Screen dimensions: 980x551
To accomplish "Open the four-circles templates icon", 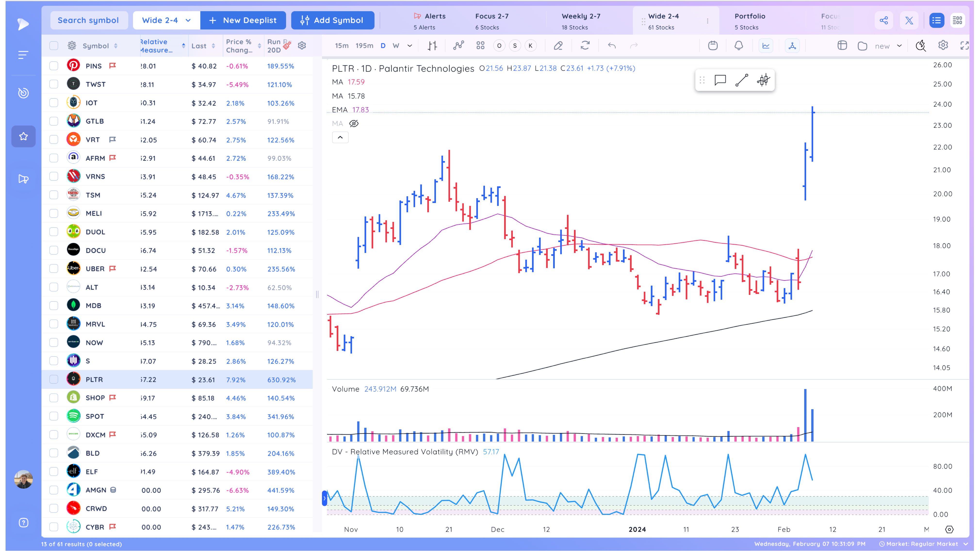I will 480,46.
